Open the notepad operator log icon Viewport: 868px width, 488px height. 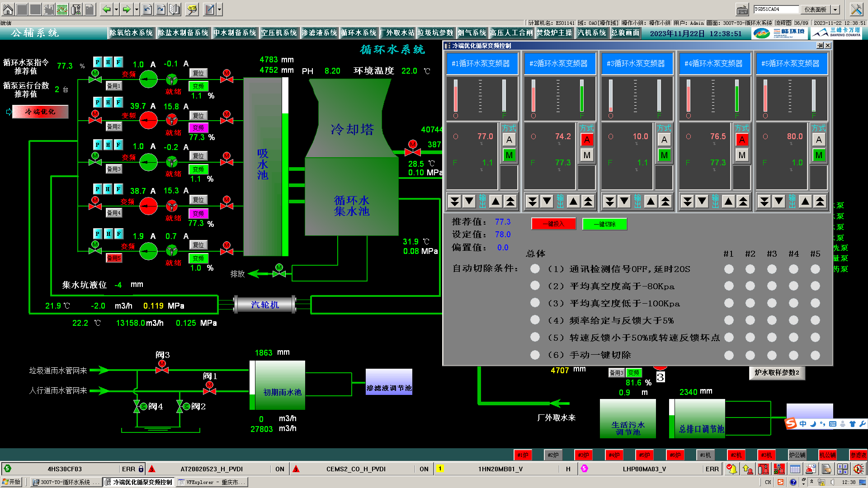[x=209, y=9]
